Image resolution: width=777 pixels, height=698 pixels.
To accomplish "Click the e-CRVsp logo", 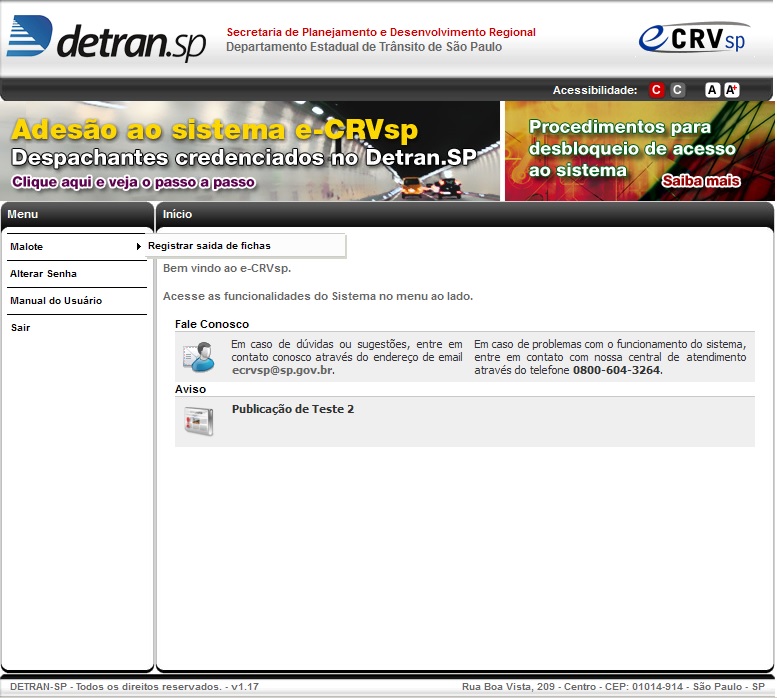I will 694,37.
